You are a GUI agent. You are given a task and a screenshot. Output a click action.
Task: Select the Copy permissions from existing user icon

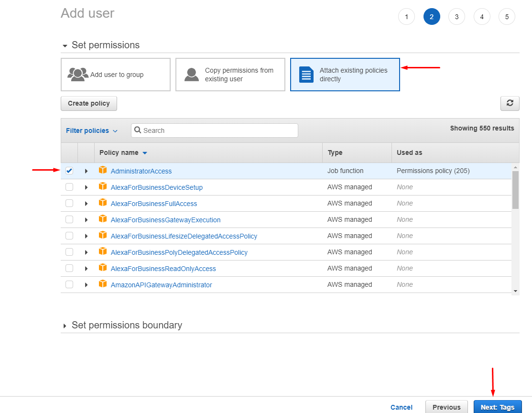pyautogui.click(x=191, y=74)
